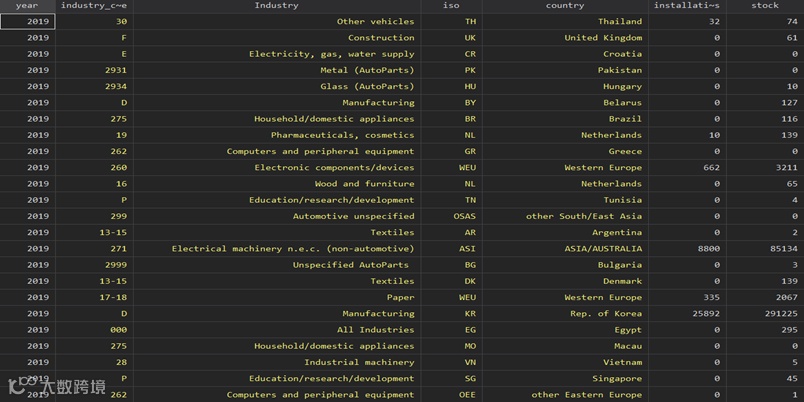Click the 'Egypt' cell

(565, 330)
